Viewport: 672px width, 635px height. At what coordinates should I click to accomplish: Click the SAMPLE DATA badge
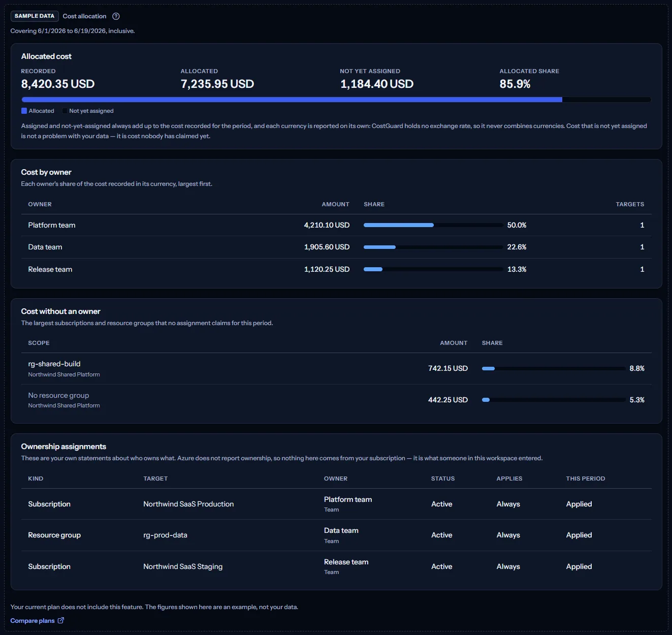click(x=35, y=16)
